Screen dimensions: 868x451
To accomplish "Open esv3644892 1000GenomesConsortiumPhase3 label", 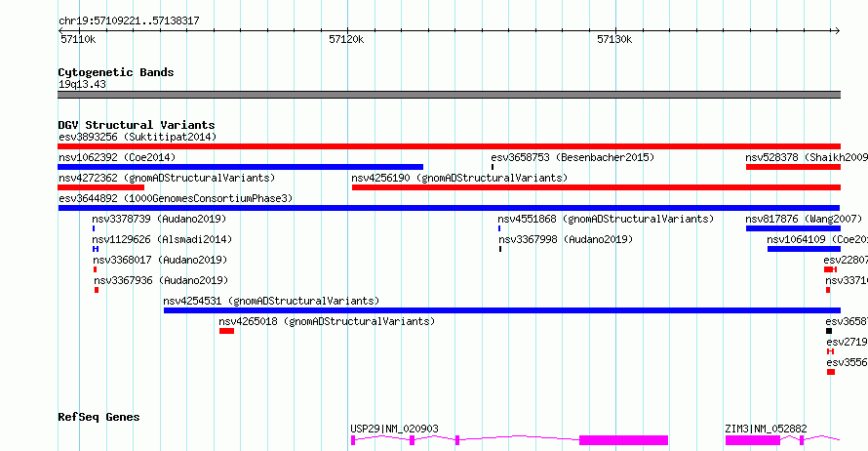I will 176,198.
